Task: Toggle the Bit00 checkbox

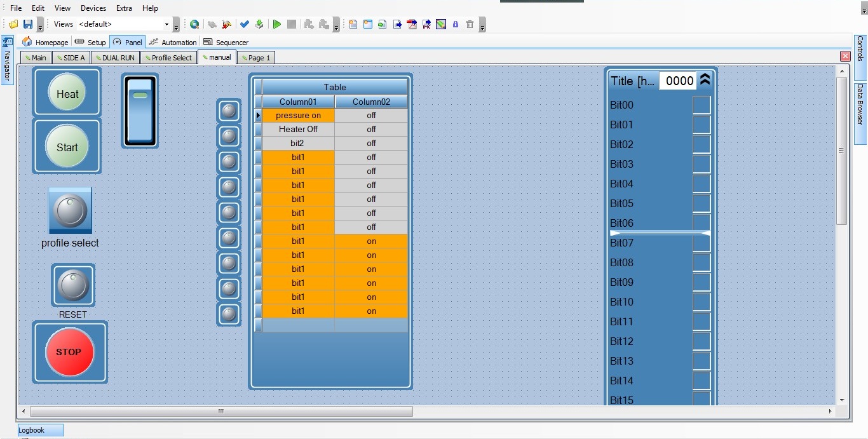Action: coord(702,105)
